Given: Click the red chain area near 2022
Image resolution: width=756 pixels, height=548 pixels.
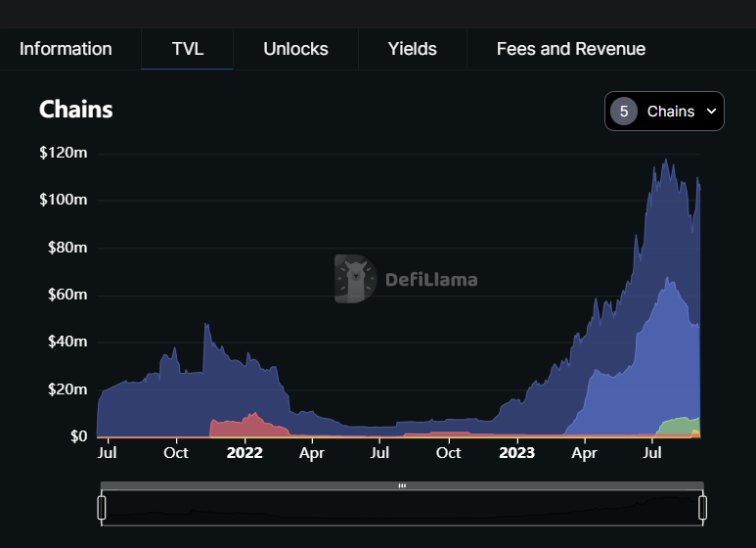Looking at the screenshot, I should [x=240, y=427].
